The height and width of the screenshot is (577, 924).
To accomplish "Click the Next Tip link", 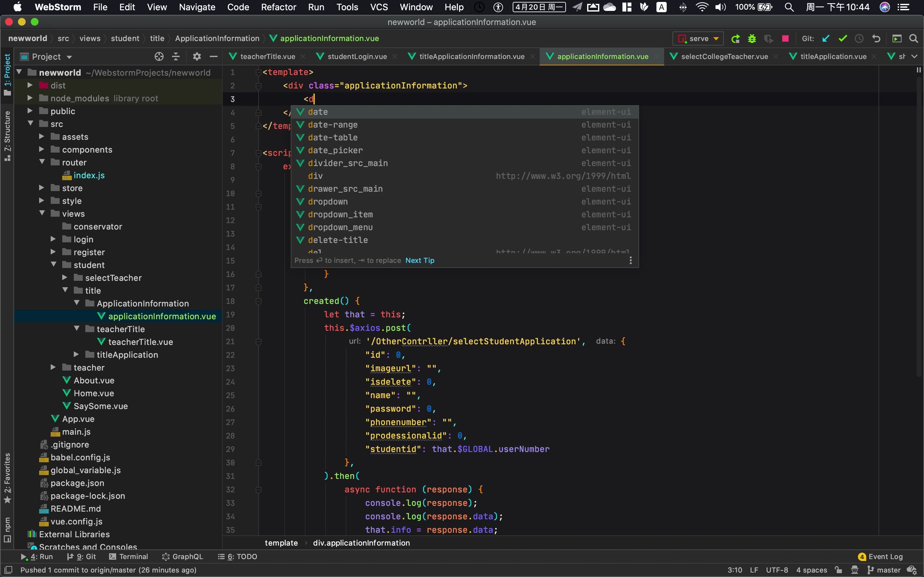I will coord(420,260).
